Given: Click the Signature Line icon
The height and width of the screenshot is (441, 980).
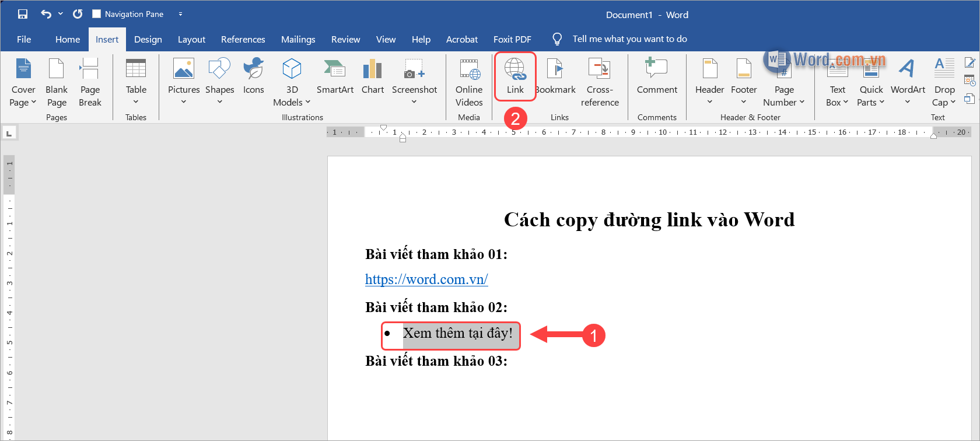Looking at the screenshot, I should tap(970, 62).
